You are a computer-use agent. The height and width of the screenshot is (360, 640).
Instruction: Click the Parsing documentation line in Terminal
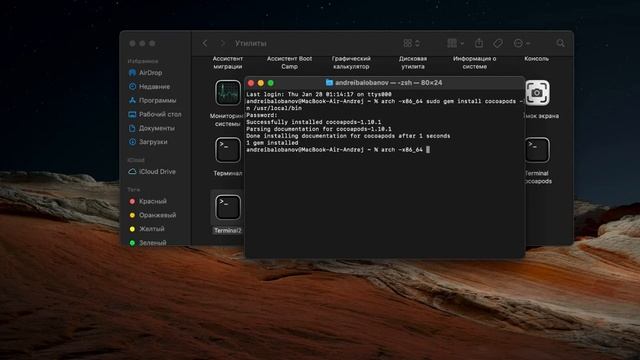[319, 129]
